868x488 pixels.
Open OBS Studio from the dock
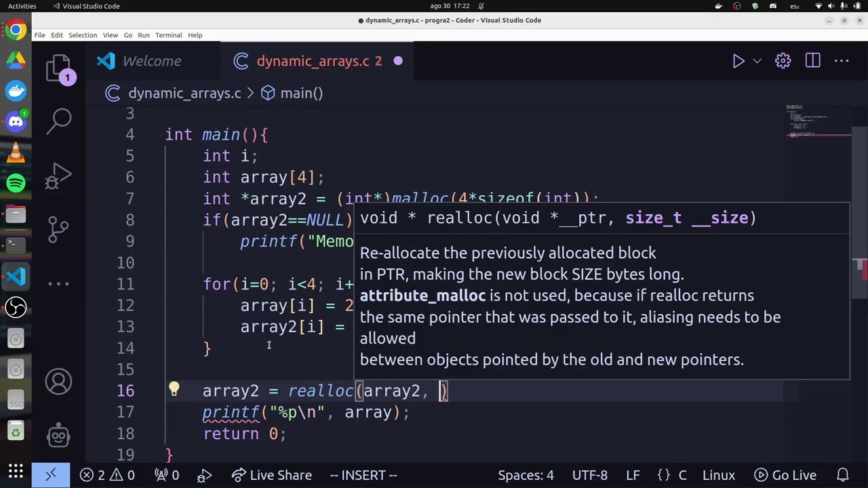tap(16, 308)
